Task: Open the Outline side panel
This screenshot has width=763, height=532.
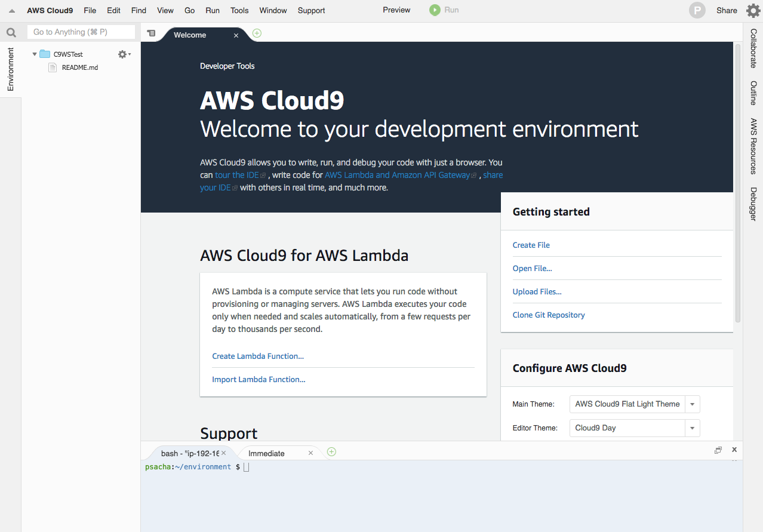Action: pyautogui.click(x=753, y=93)
